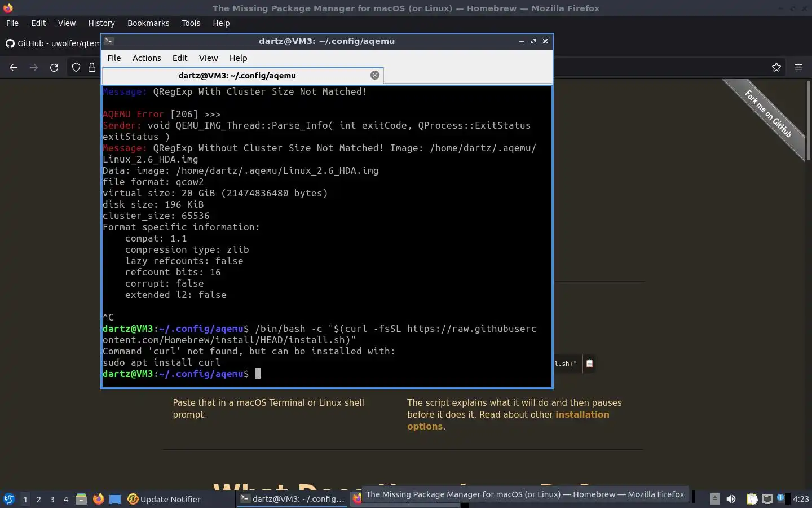
Task: Select the dartz@VM3 terminal taskbar button
Action: [x=292, y=499]
